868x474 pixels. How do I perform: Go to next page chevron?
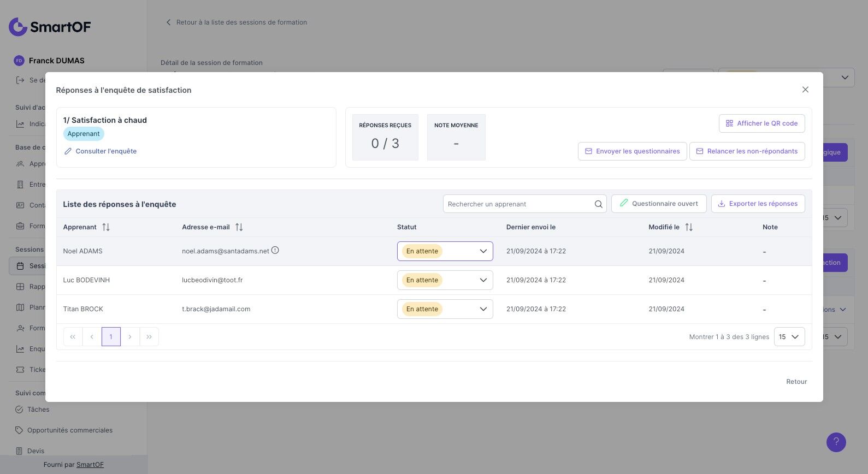point(130,337)
